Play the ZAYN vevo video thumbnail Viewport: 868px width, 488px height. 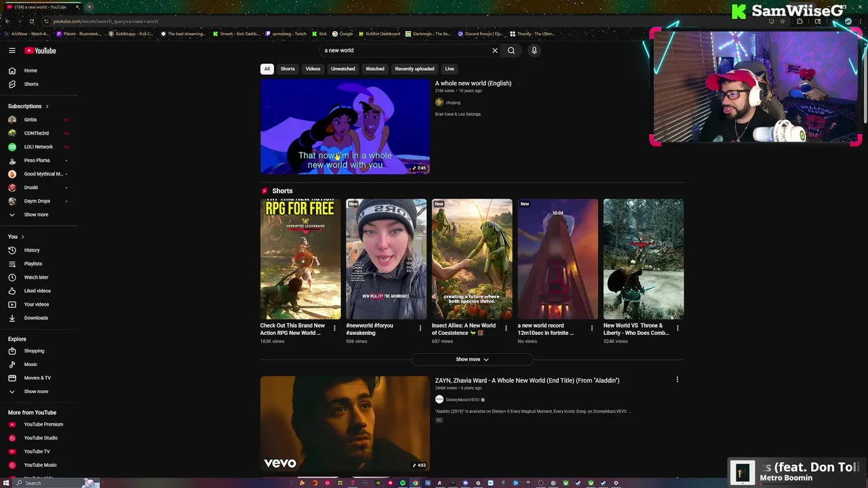coord(345,424)
